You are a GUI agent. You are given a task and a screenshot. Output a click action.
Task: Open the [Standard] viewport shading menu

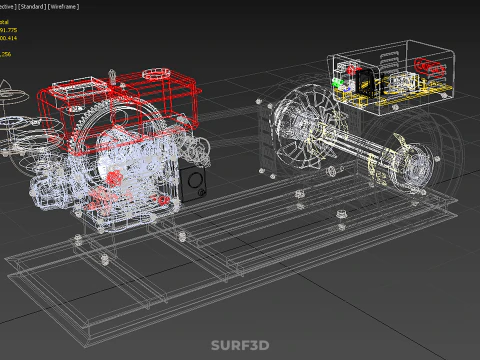(x=32, y=7)
